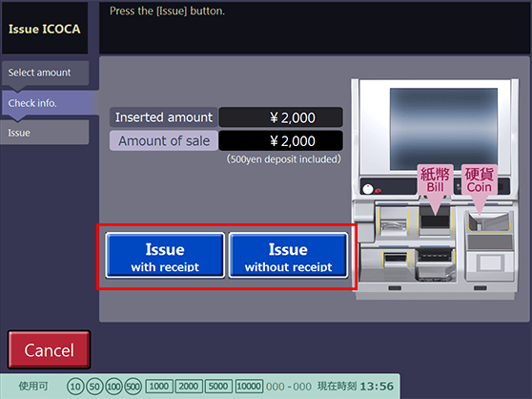This screenshot has height=399, width=532.
Task: Cancel the ICOCA purchase
Action: click(x=50, y=349)
